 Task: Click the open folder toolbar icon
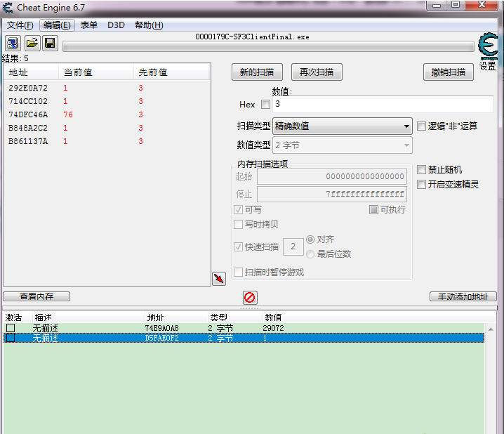32,43
